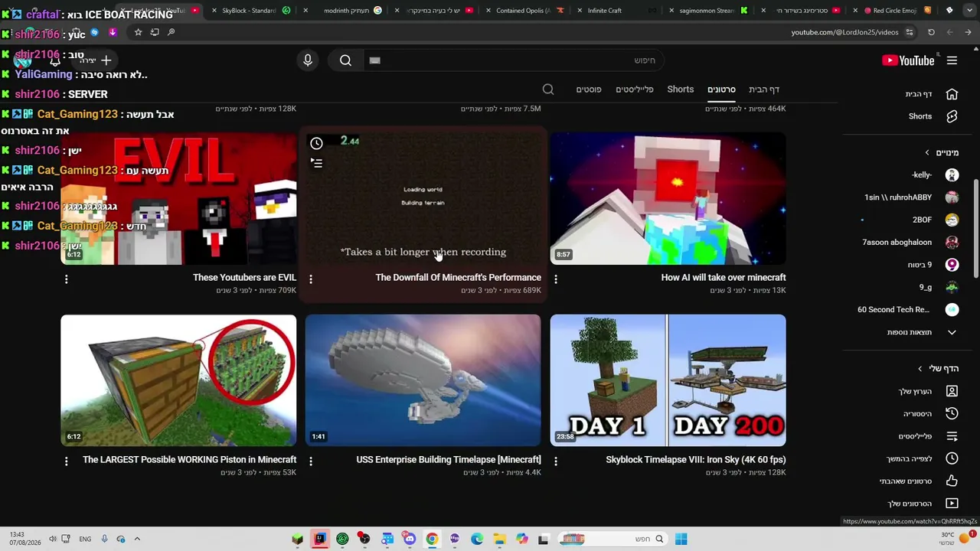This screenshot has width=980, height=551.
Task: Click the taskbar search box (חפש)
Action: 612,540
